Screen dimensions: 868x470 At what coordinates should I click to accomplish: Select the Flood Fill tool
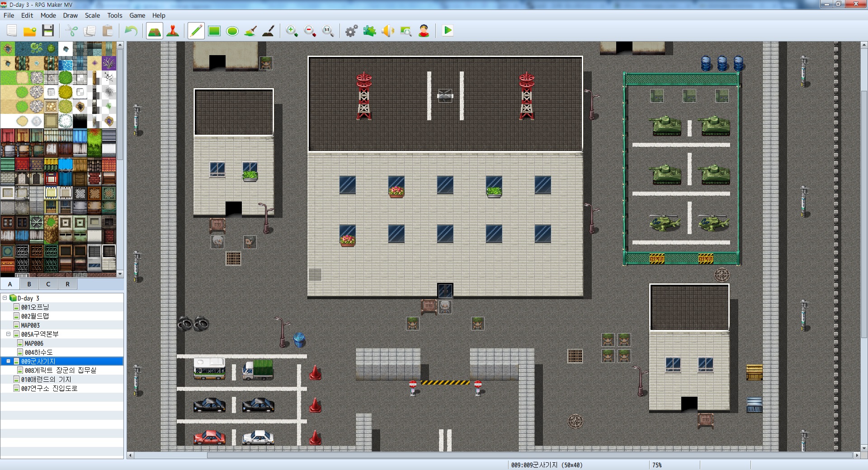tap(250, 31)
